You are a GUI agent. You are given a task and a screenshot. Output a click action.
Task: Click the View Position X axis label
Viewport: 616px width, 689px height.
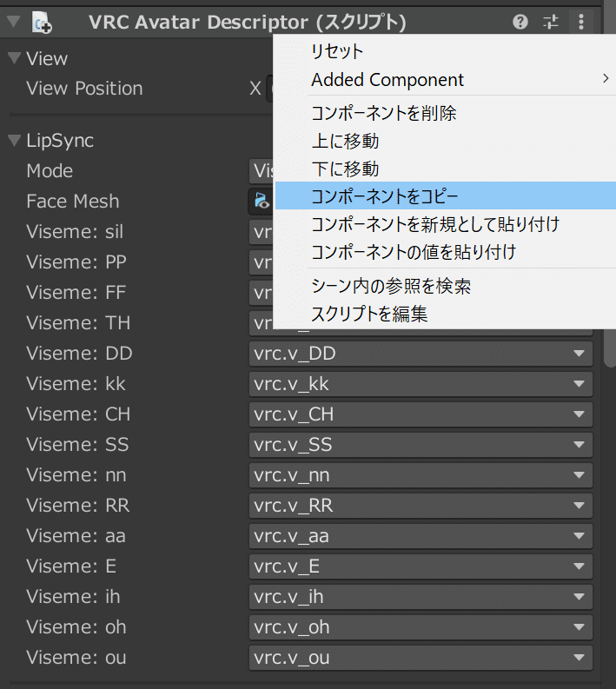tap(255, 89)
